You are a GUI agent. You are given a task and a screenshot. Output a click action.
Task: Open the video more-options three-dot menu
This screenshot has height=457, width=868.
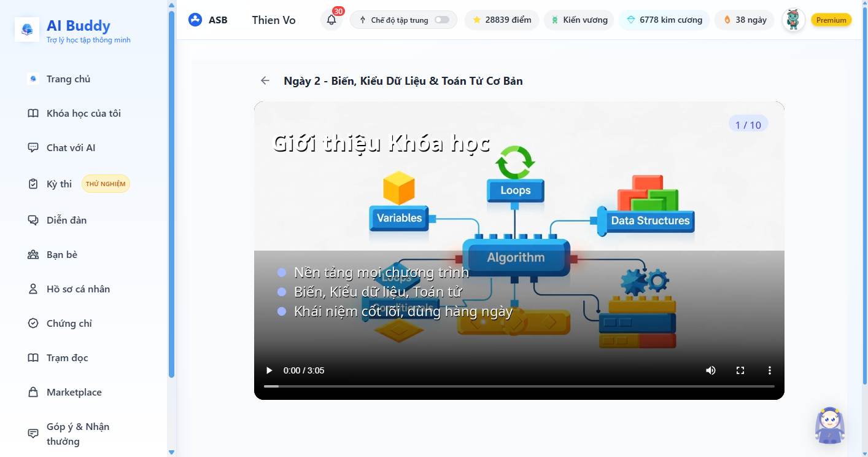(770, 370)
